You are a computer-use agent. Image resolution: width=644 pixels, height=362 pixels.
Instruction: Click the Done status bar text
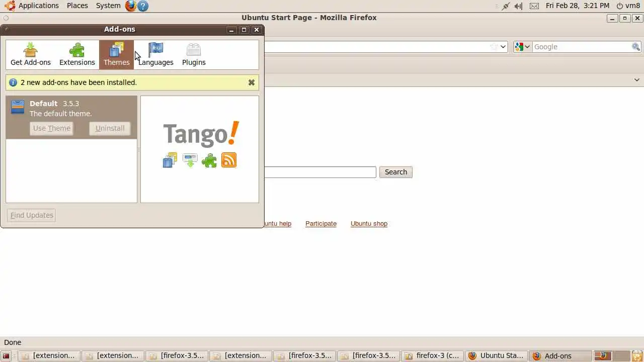tap(13, 342)
